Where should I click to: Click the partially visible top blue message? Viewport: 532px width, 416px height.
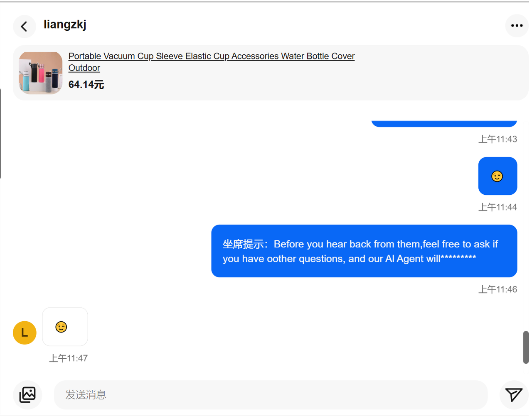pos(443,123)
